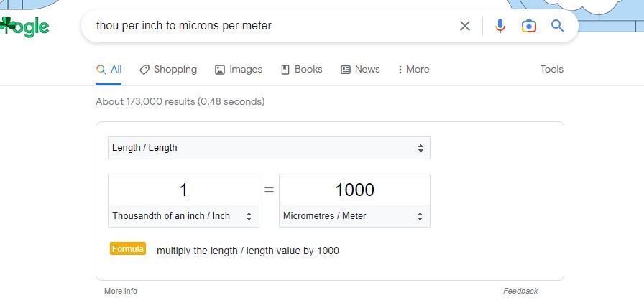Select the All results tab
The image size is (644, 298).
coord(109,70)
